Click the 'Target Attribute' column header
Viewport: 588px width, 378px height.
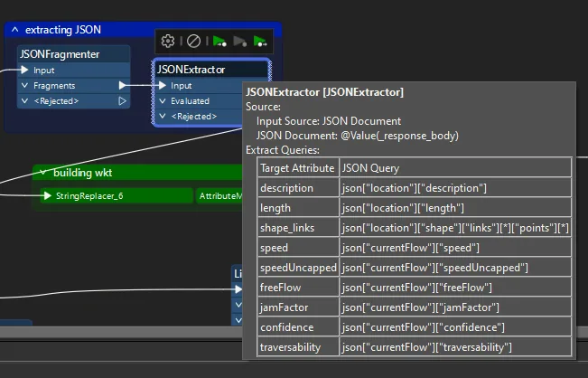(x=297, y=168)
